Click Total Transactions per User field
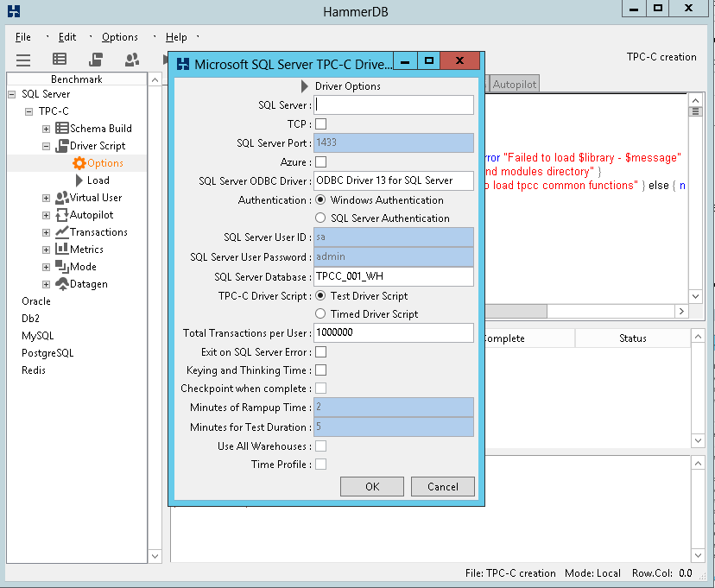Image resolution: width=715 pixels, height=588 pixels. pyautogui.click(x=394, y=332)
